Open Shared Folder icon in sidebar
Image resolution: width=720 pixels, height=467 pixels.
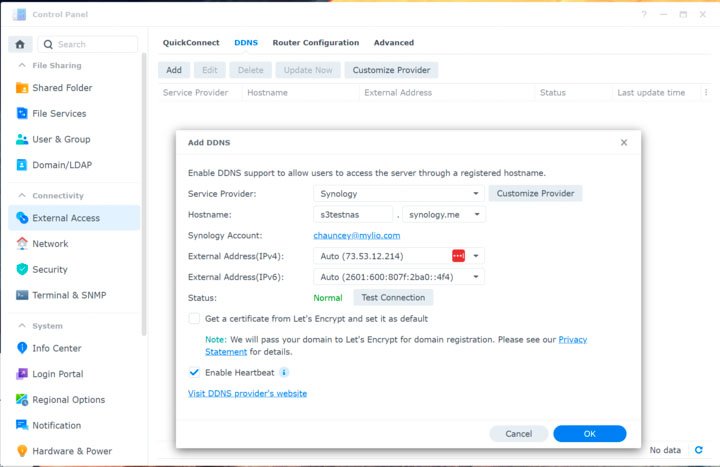(x=22, y=88)
